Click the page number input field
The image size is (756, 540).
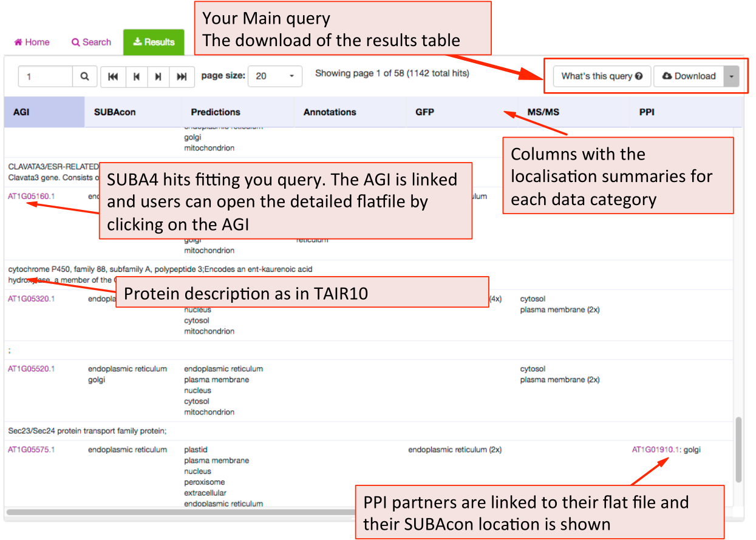[46, 76]
